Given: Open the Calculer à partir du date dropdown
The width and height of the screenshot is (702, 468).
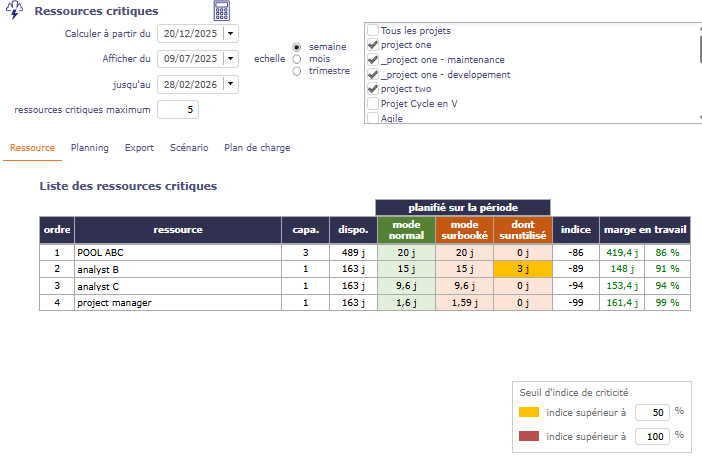Looking at the screenshot, I should (x=231, y=33).
